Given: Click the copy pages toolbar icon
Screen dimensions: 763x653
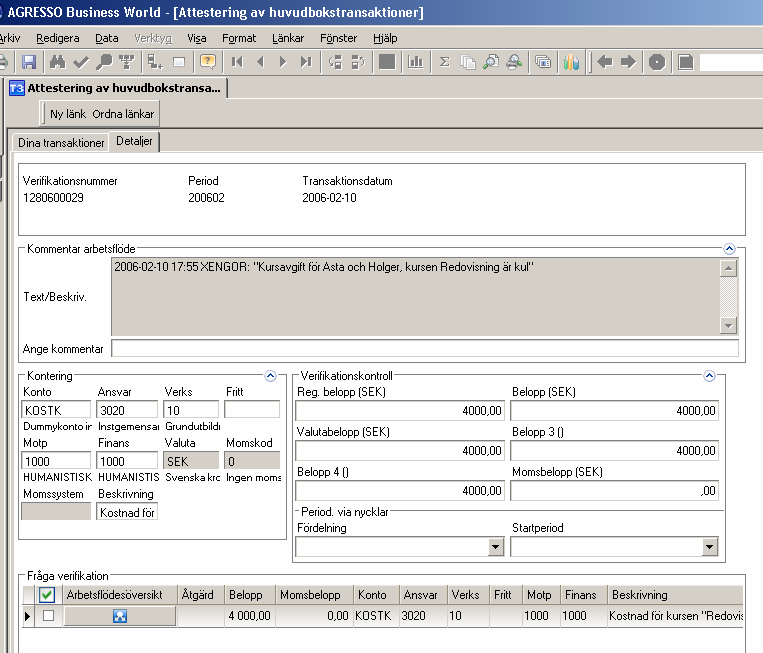Looking at the screenshot, I should (x=468, y=62).
